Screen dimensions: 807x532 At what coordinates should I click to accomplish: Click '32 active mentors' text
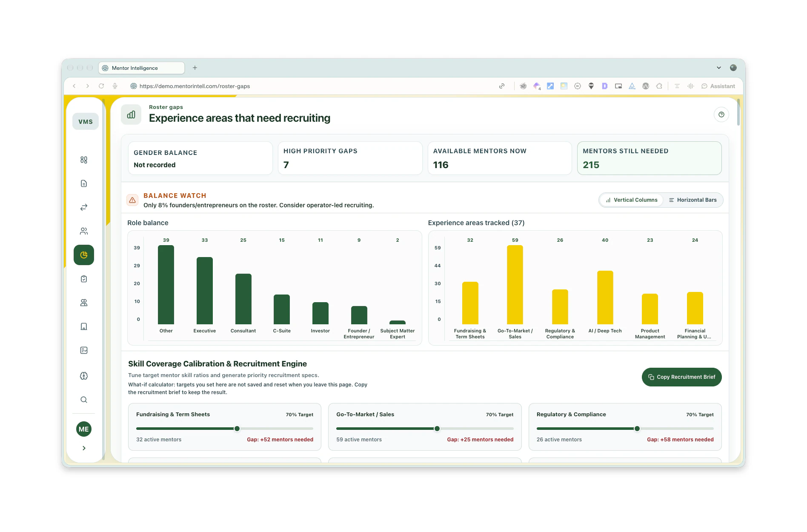pyautogui.click(x=159, y=440)
